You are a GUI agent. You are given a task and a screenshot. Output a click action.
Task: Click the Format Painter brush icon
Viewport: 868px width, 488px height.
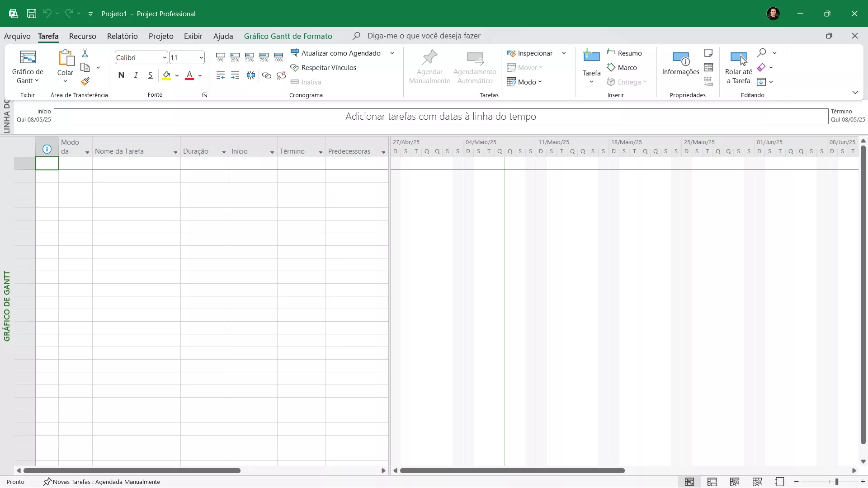(x=85, y=82)
